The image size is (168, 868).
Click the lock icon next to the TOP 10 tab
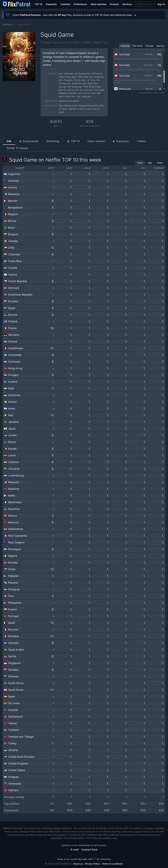pos(68,141)
